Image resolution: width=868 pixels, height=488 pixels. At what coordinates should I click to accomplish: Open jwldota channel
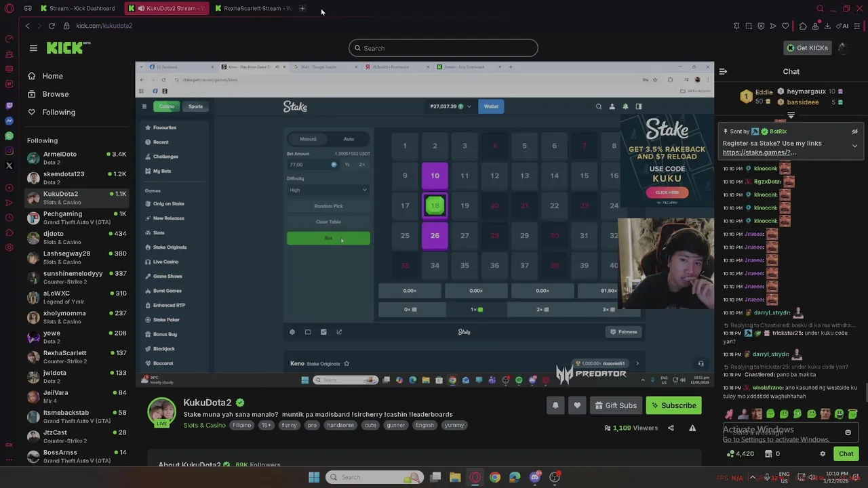76,377
